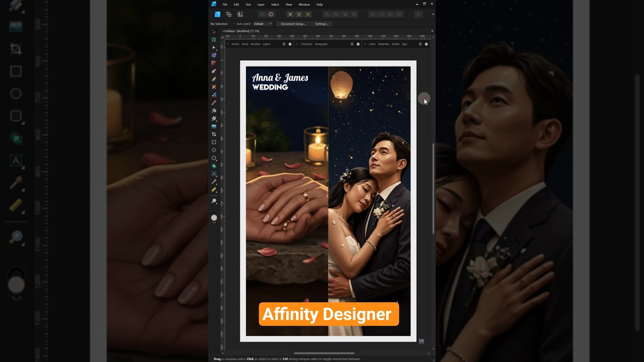Close the Untitled document tab
This screenshot has height=362, width=644.
432,31
